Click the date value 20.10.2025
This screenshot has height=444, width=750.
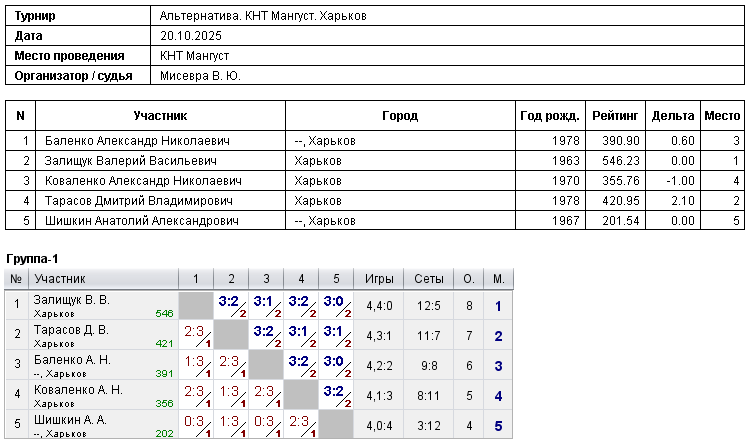(x=191, y=36)
